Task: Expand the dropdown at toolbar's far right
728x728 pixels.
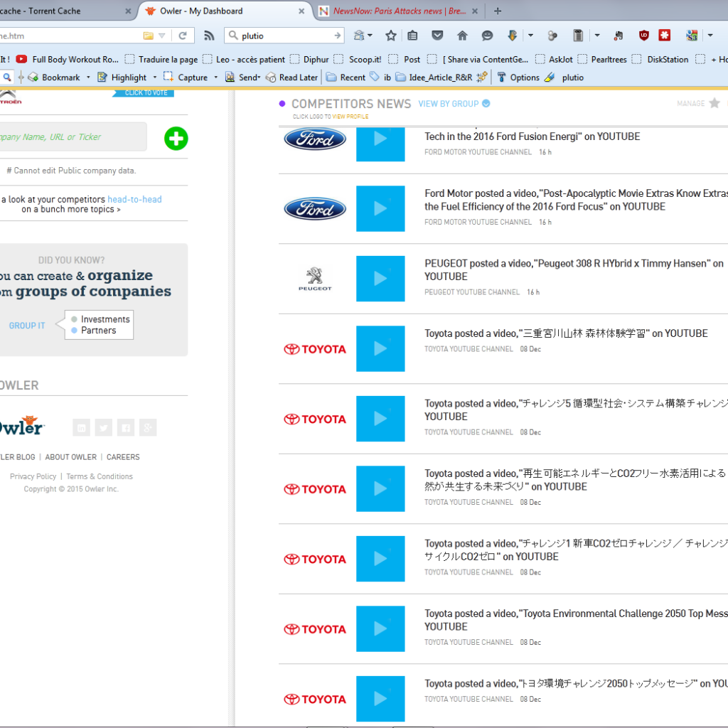Action: (x=710, y=36)
